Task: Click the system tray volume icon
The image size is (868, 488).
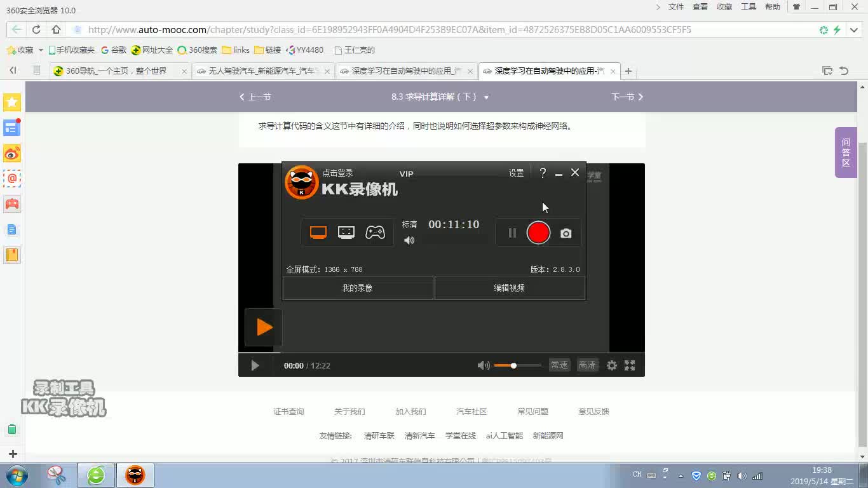Action: [x=742, y=476]
